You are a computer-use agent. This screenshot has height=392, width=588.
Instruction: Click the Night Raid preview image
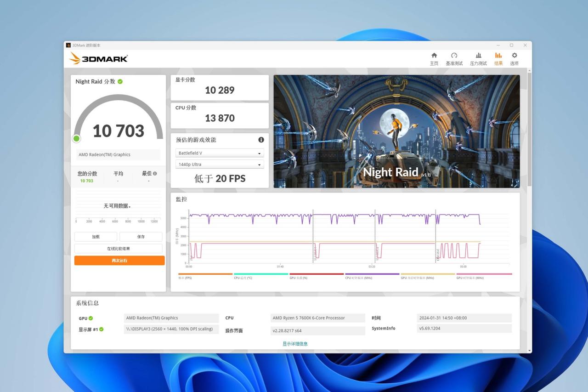coord(396,131)
